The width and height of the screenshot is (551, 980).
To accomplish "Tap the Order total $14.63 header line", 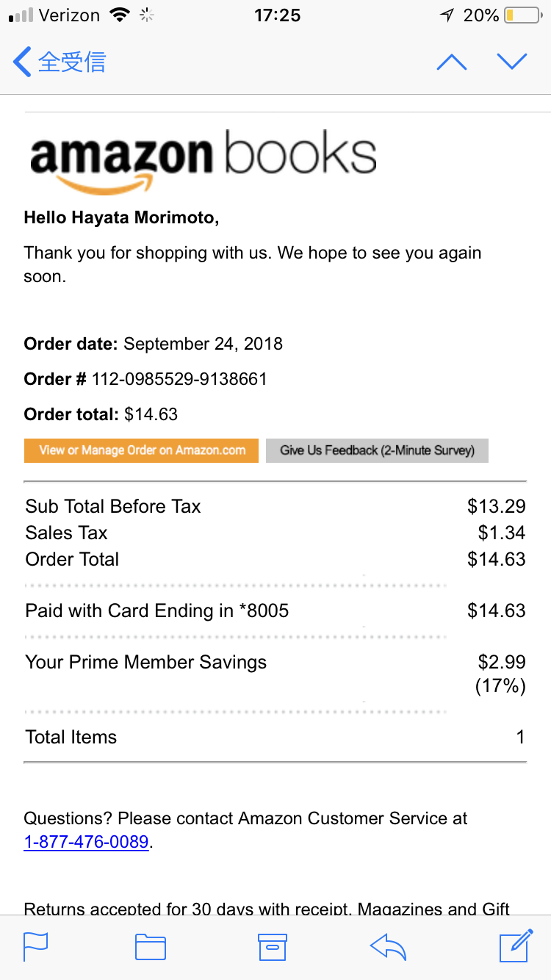I will [101, 414].
